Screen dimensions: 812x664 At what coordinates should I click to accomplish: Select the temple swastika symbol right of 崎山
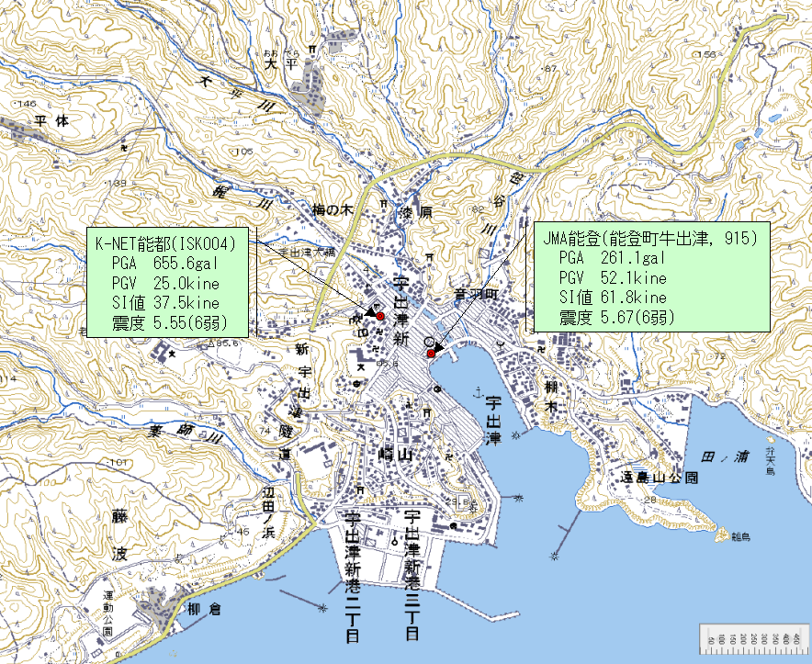[448, 456]
